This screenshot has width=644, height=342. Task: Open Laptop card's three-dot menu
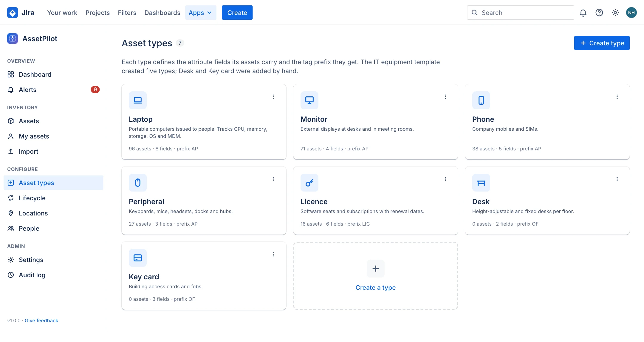(273, 97)
